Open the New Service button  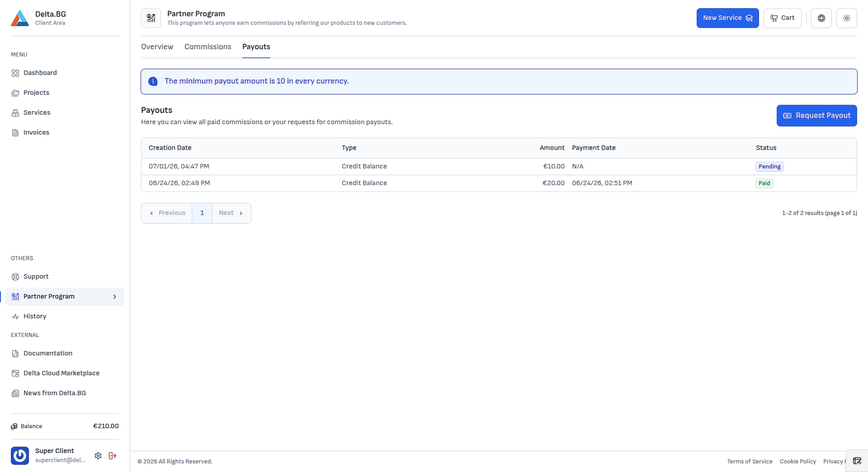(727, 18)
